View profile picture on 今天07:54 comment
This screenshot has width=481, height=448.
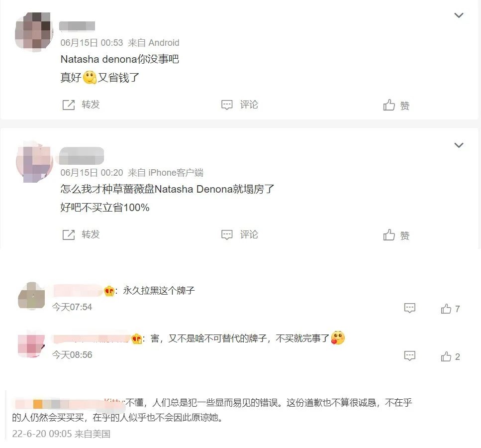[x=32, y=296]
